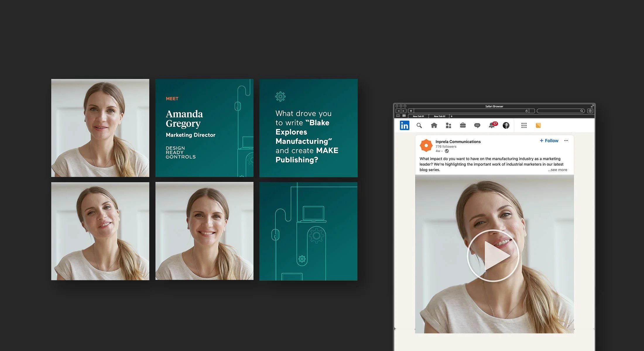644x351 pixels.
Task: Open Inprela Communications company name link
Action: pos(458,142)
